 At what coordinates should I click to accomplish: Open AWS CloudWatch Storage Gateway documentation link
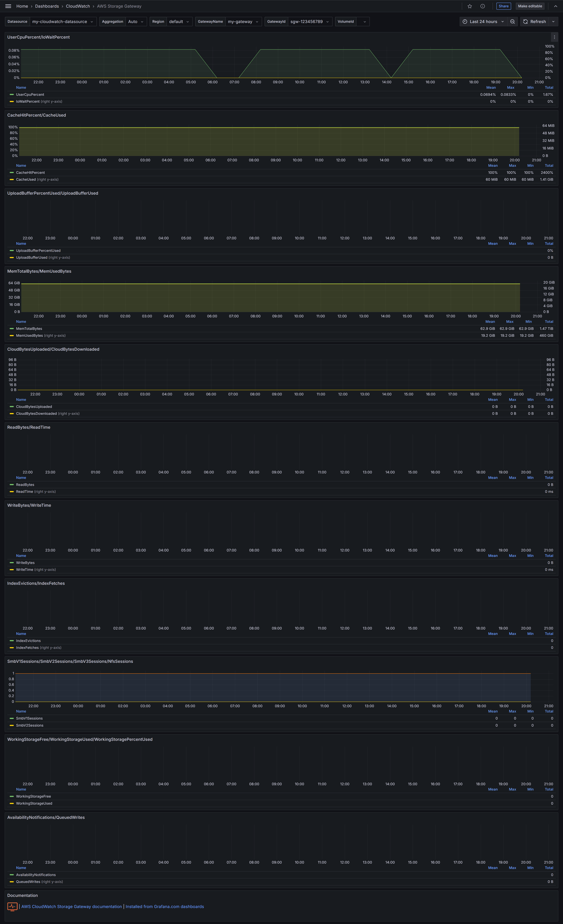71,906
